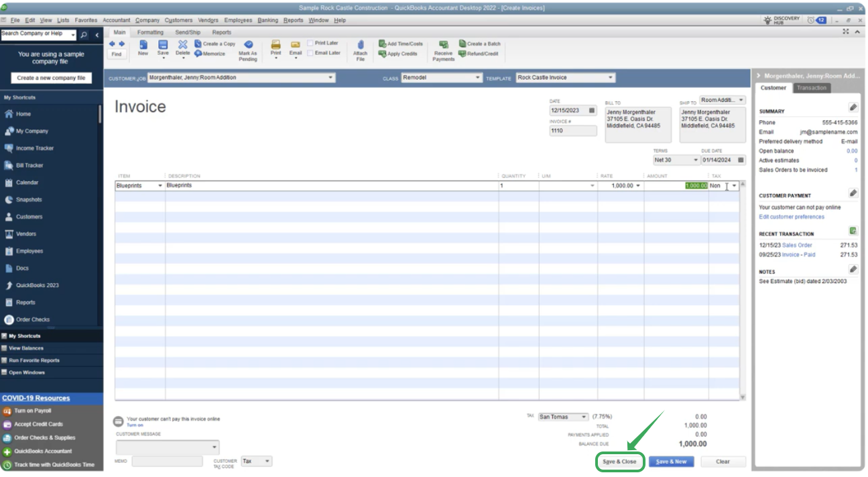Click the date calendar picker icon
The image size is (868, 477).
[x=592, y=111]
